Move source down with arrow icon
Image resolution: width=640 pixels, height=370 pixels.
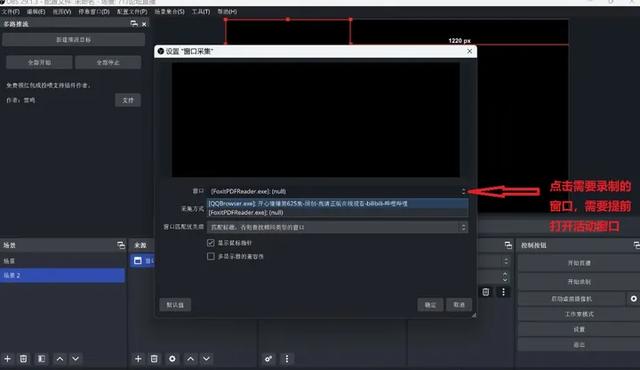(207, 359)
